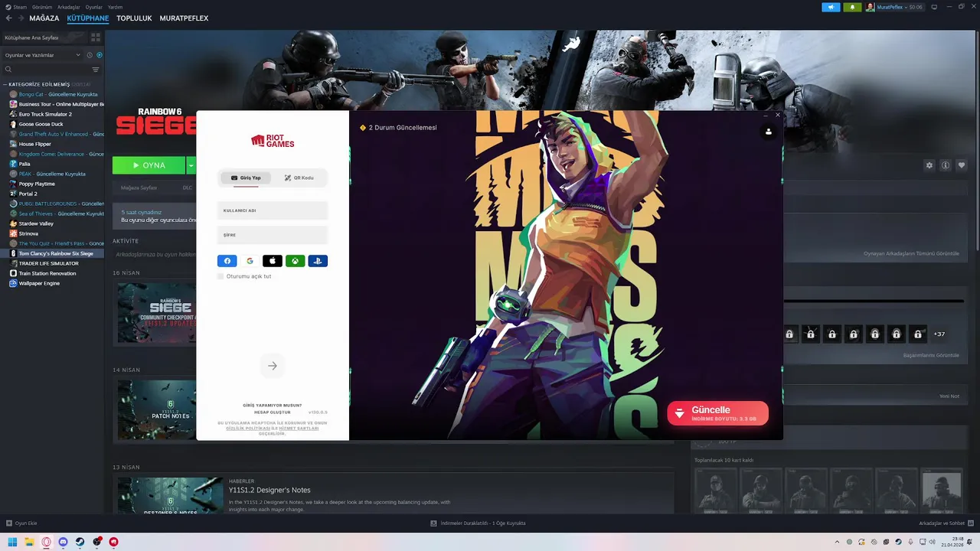980x551 pixels.
Task: Open the Patch Notes news thumbnail
Action: tap(157, 409)
